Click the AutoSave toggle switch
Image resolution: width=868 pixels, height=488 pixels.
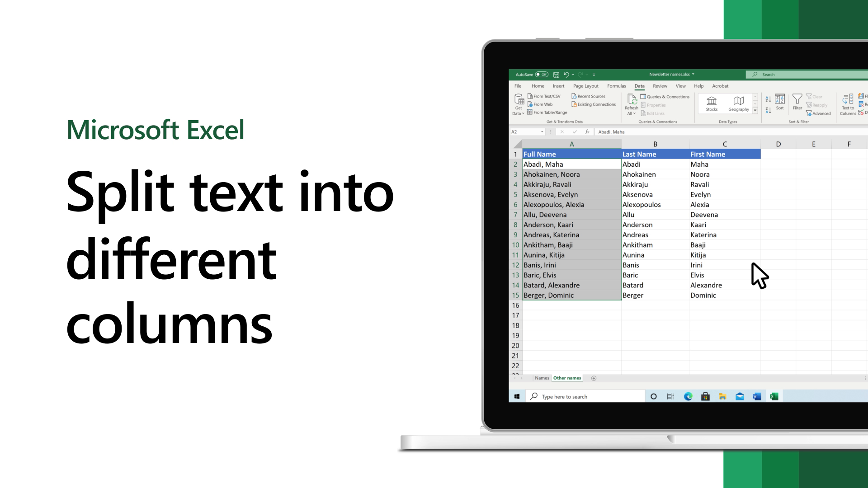point(540,75)
